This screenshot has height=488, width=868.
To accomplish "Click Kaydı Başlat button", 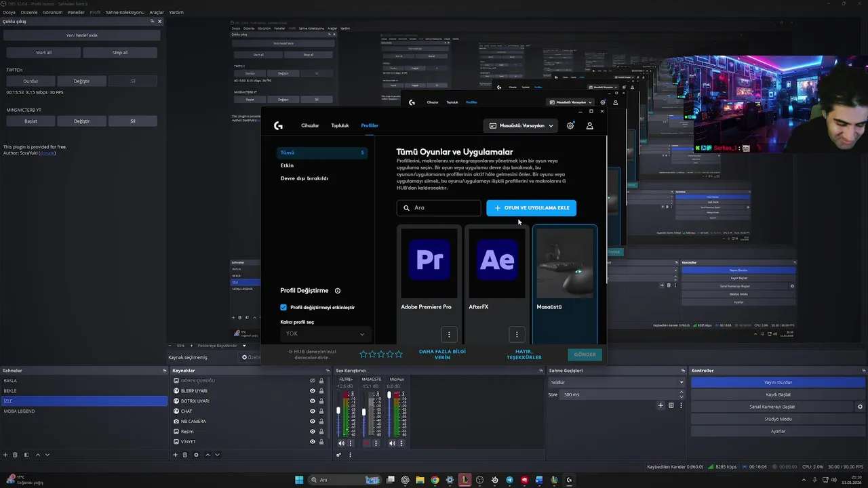I will tap(778, 394).
